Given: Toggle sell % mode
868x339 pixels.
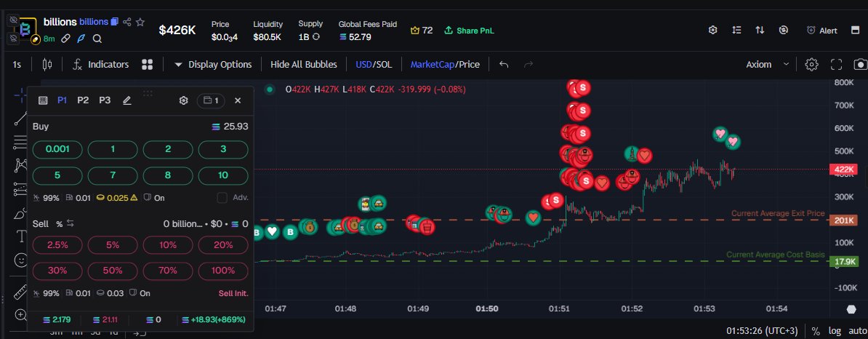Looking at the screenshot, I should 59,224.
